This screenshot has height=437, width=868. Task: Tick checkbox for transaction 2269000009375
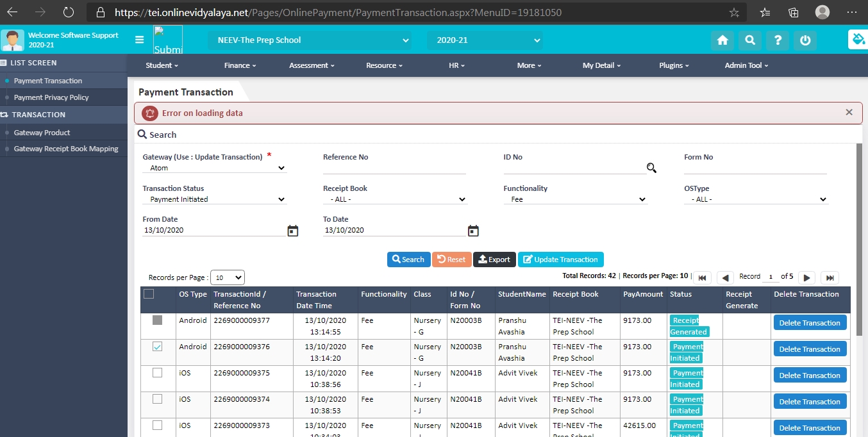[x=158, y=373]
